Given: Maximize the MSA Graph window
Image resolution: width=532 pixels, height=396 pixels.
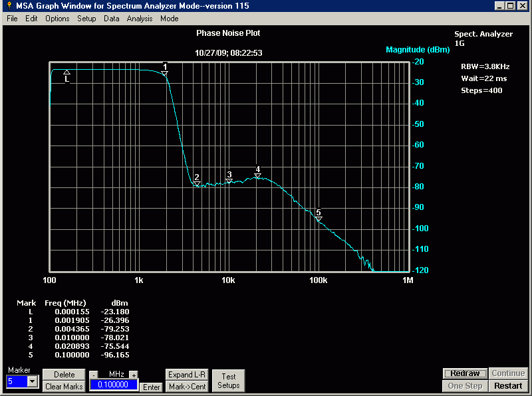Looking at the screenshot, I should (510, 6).
